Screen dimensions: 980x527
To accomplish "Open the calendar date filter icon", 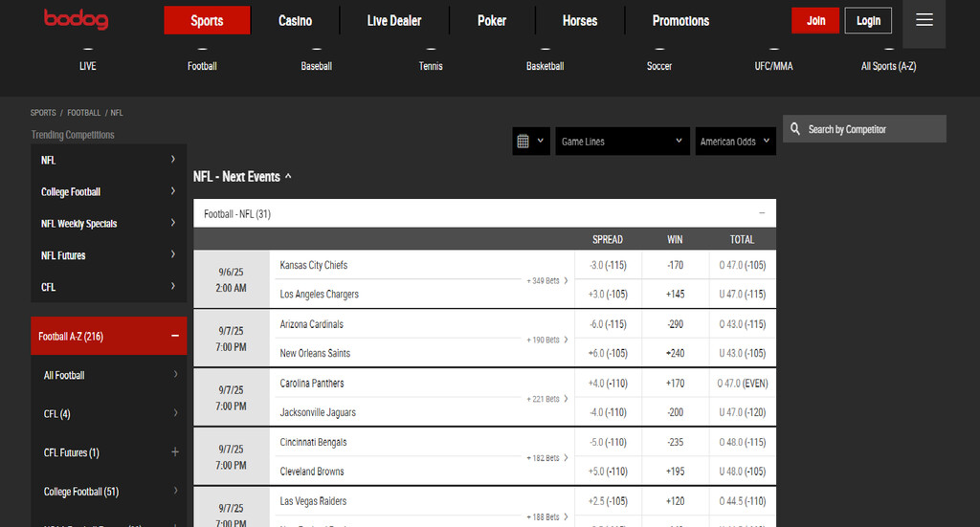I will coord(530,142).
